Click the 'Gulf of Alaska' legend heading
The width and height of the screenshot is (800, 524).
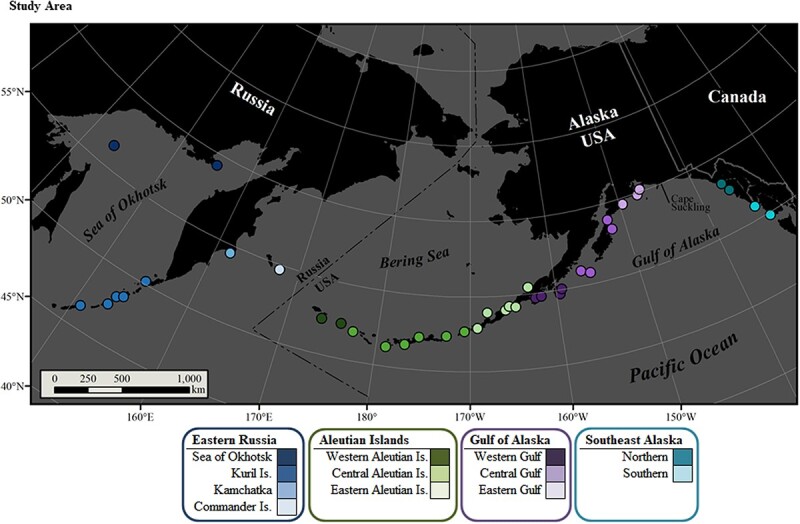pyautogui.click(x=510, y=440)
